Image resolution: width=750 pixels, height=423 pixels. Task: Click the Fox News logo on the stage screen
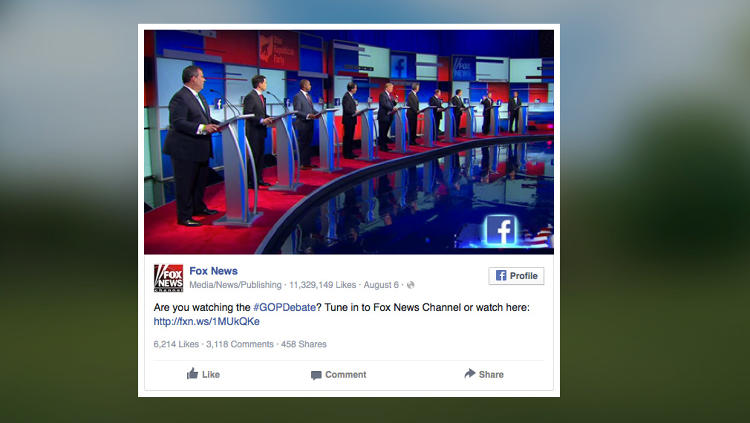click(464, 68)
